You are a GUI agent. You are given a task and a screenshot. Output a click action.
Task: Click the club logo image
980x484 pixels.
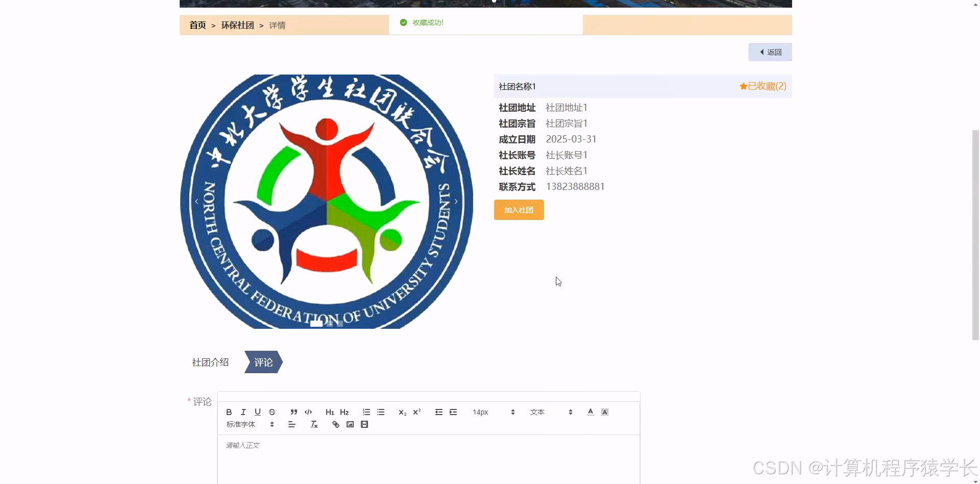pos(327,201)
